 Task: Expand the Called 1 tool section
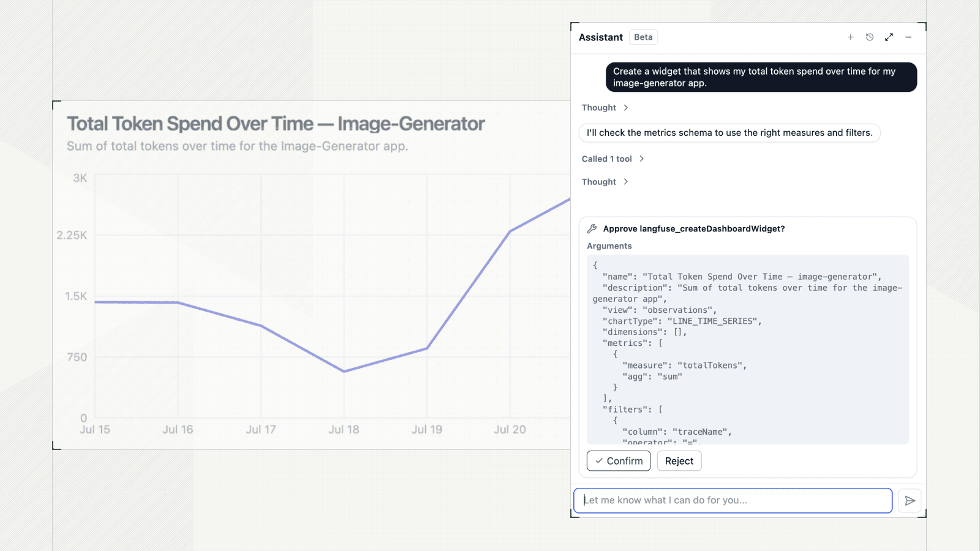point(612,159)
